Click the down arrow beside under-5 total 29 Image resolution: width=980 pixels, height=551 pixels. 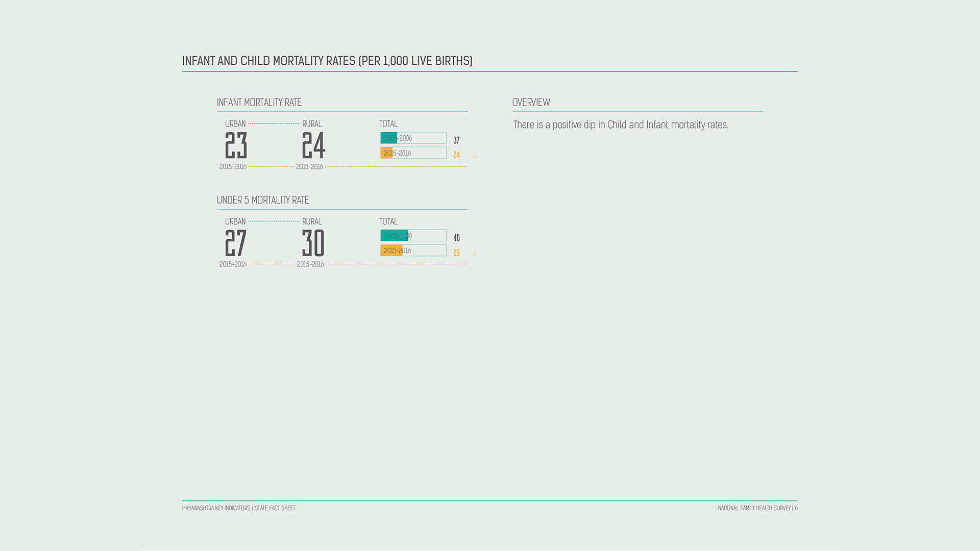pos(474,253)
